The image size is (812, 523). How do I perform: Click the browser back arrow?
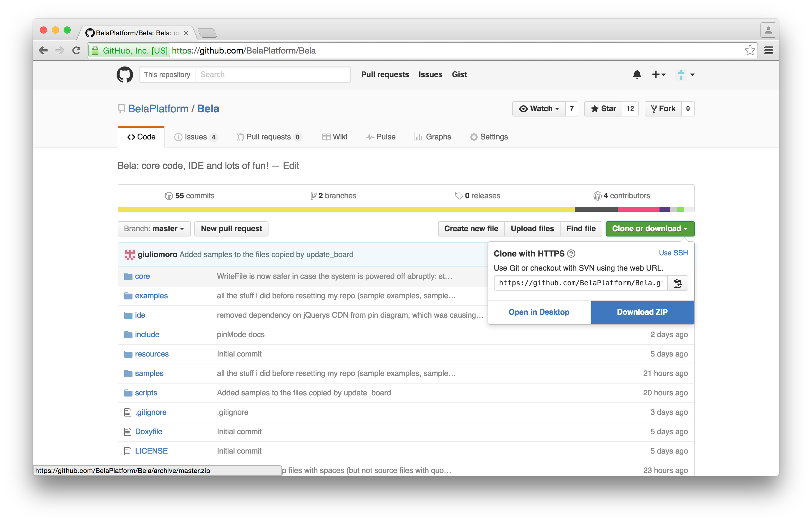44,51
